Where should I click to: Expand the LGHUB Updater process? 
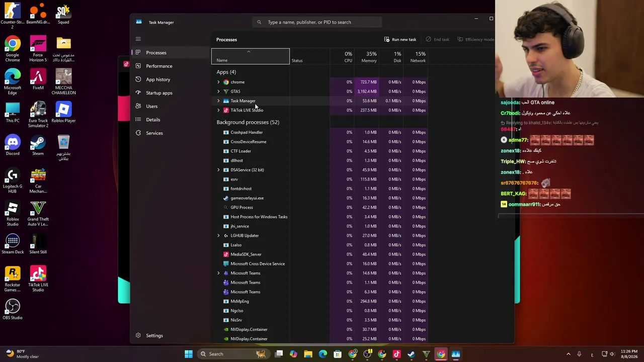click(x=218, y=236)
